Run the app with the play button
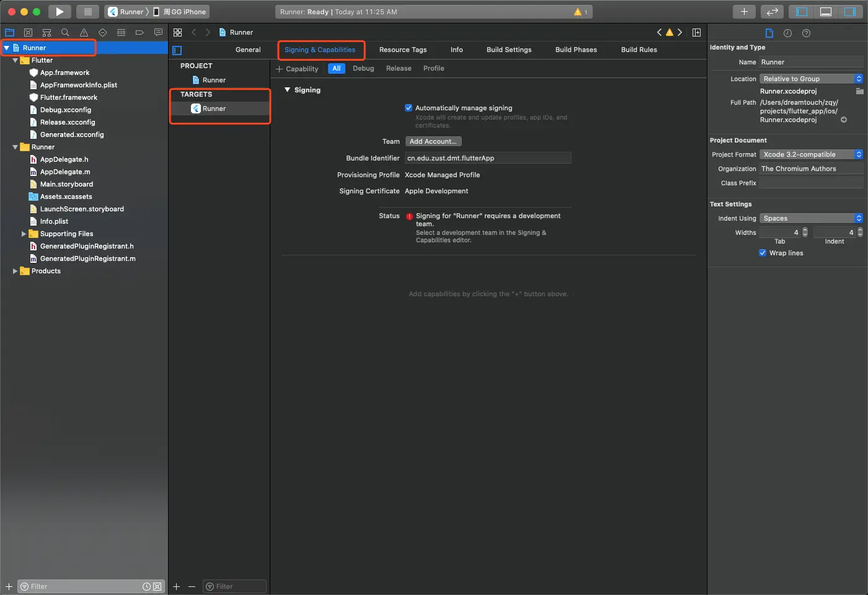This screenshot has height=595, width=868. click(x=60, y=12)
